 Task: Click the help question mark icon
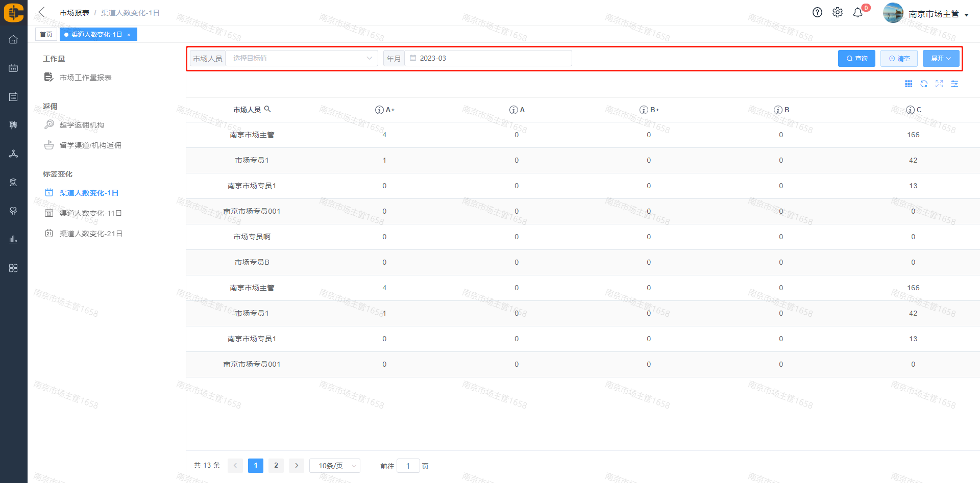point(817,13)
